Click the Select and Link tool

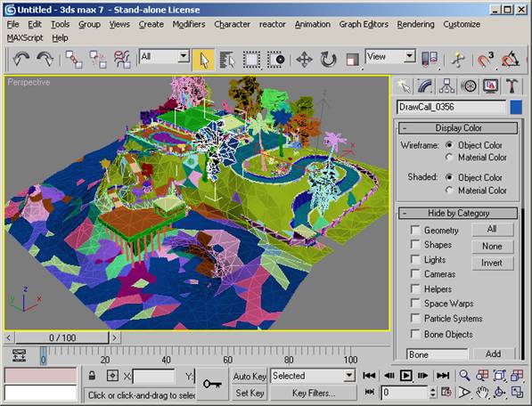point(74,60)
